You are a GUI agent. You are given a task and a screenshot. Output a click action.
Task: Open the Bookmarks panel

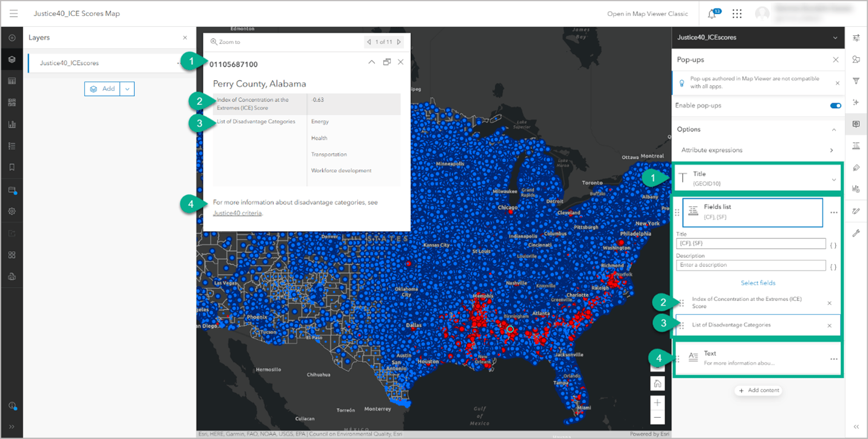12,167
